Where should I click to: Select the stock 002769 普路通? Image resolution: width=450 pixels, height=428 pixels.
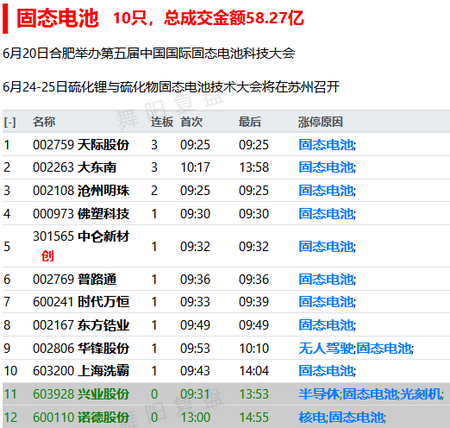(x=74, y=279)
